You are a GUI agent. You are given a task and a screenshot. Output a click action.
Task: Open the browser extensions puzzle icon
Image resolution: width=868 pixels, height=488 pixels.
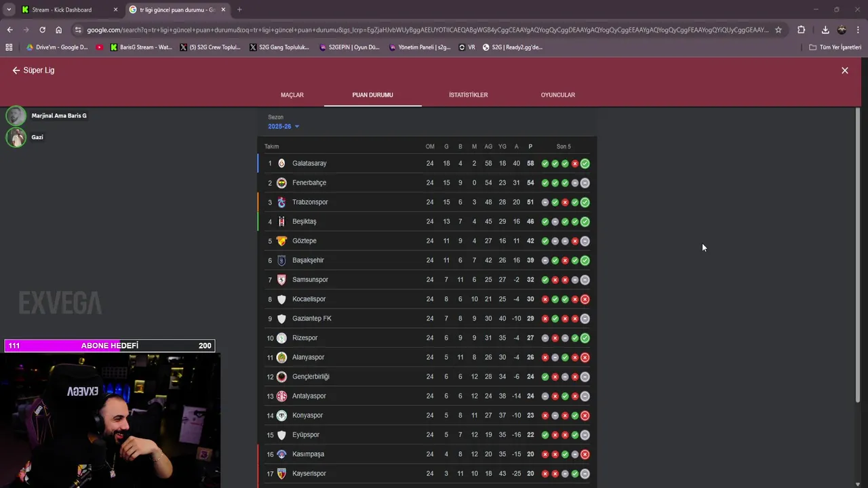(x=801, y=30)
